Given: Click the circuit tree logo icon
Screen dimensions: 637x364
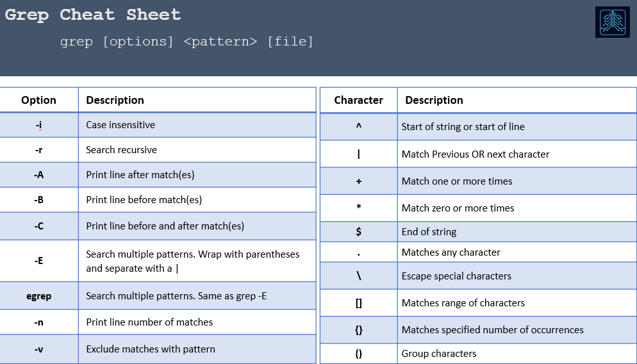Looking at the screenshot, I should tap(613, 22).
